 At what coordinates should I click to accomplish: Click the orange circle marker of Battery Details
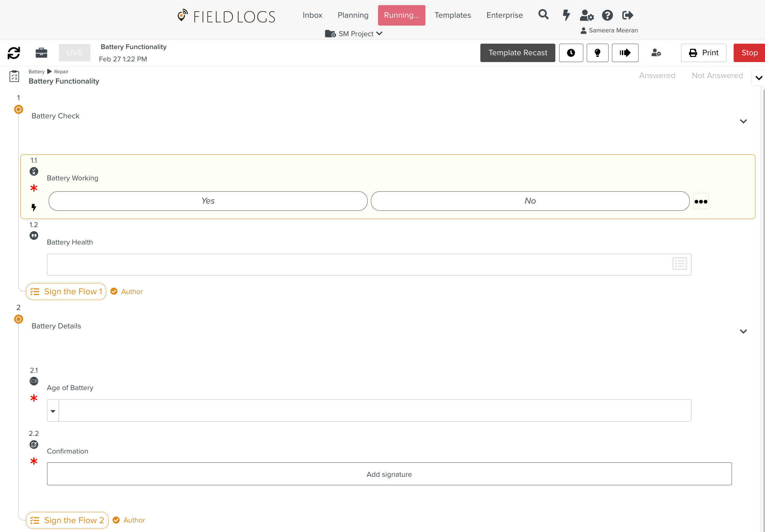pos(18,319)
